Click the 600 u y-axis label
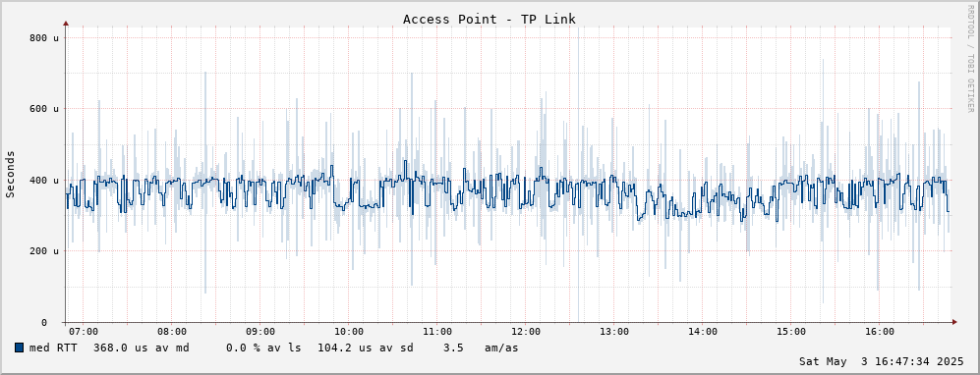Viewport: 980px width, 375px height. (x=44, y=109)
